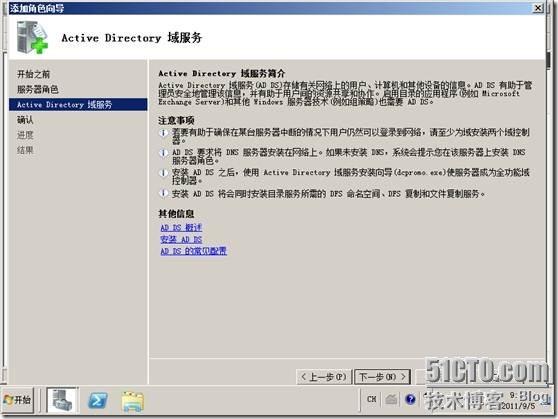Viewport: 558px width, 419px height.
Task: Select the 确认 step in the sidebar
Action: click(x=25, y=120)
